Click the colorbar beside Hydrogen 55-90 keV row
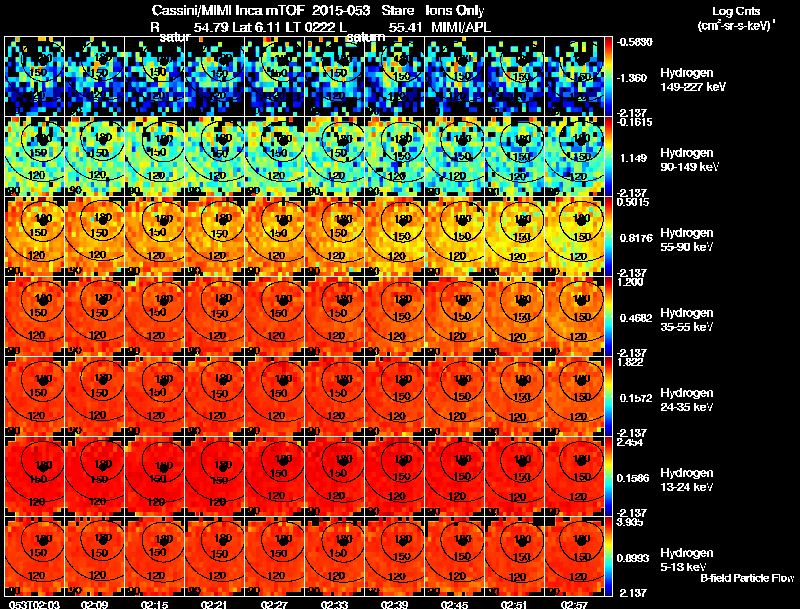The height and width of the screenshot is (609, 800). 608,236
